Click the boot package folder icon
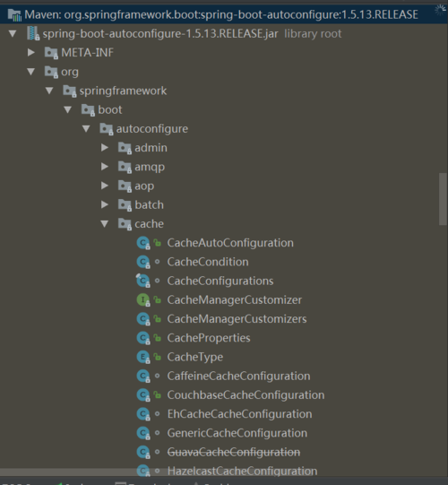Viewport: 448px width, 485px height. (88, 109)
